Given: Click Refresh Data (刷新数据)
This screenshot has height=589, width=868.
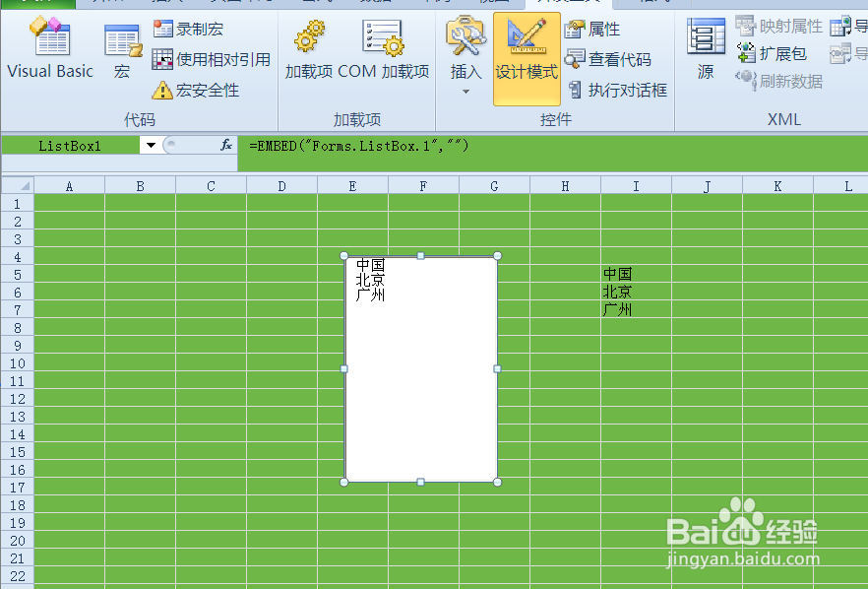Looking at the screenshot, I should (778, 81).
